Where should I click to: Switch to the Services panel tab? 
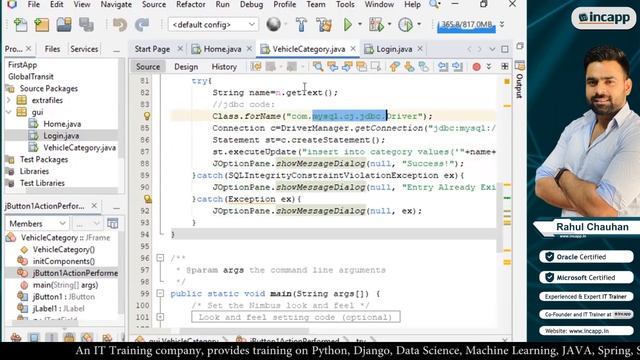coord(84,49)
